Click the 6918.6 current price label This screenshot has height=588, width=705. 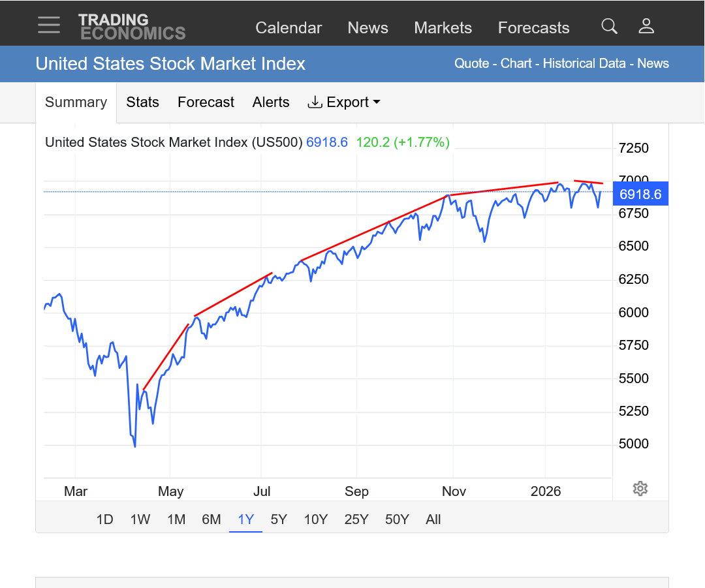click(x=640, y=194)
